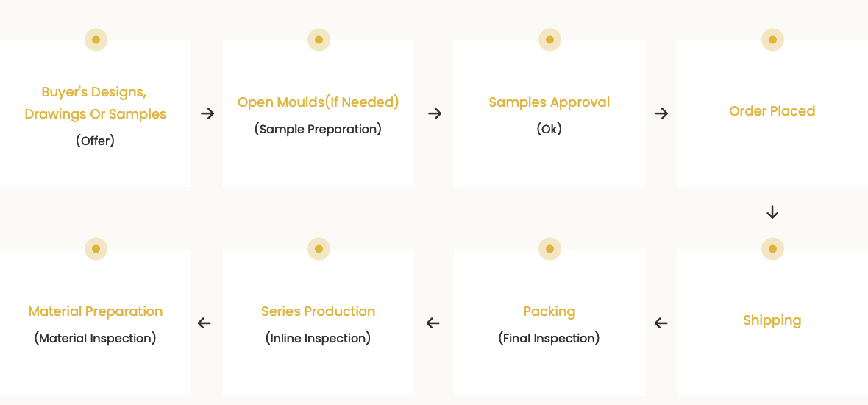This screenshot has height=405, width=868.
Task: Click left arrow between Packing and Series Production
Action: [433, 323]
